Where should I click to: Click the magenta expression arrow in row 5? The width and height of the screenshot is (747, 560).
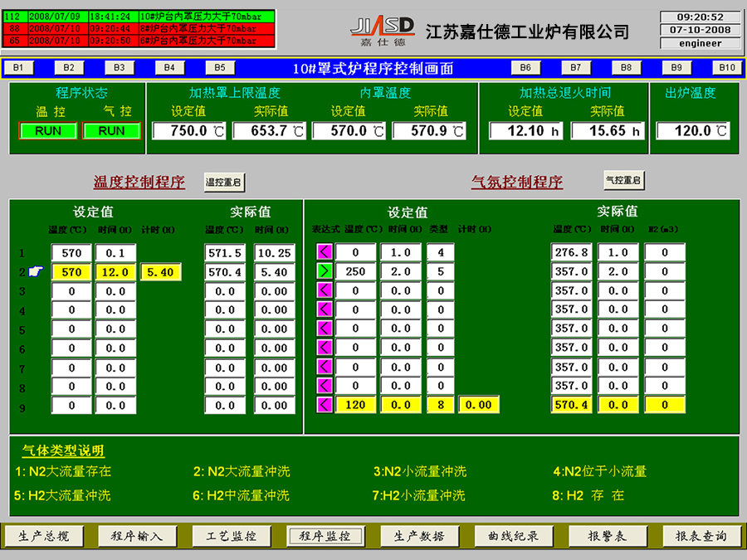[325, 329]
